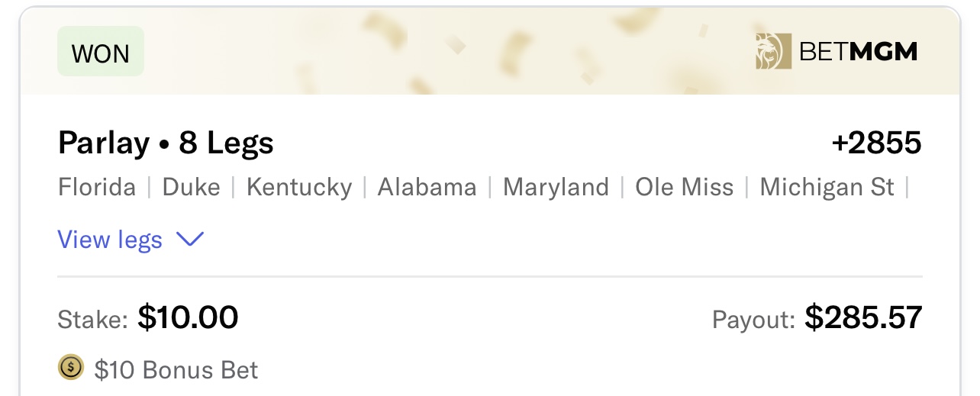Click the Parlay 8 Legs title
980x396 pixels.
pyautogui.click(x=166, y=143)
